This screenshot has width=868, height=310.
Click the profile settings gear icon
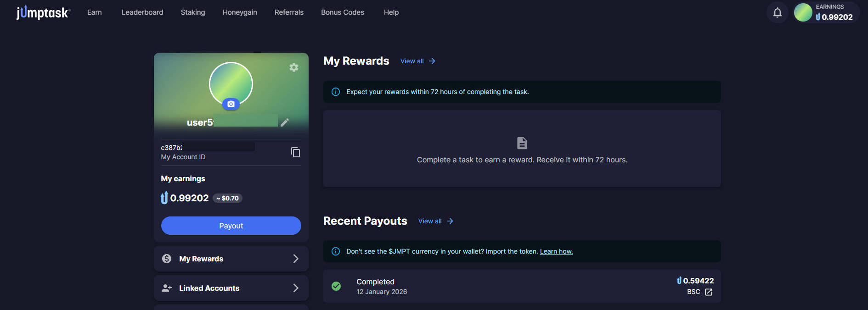(294, 67)
